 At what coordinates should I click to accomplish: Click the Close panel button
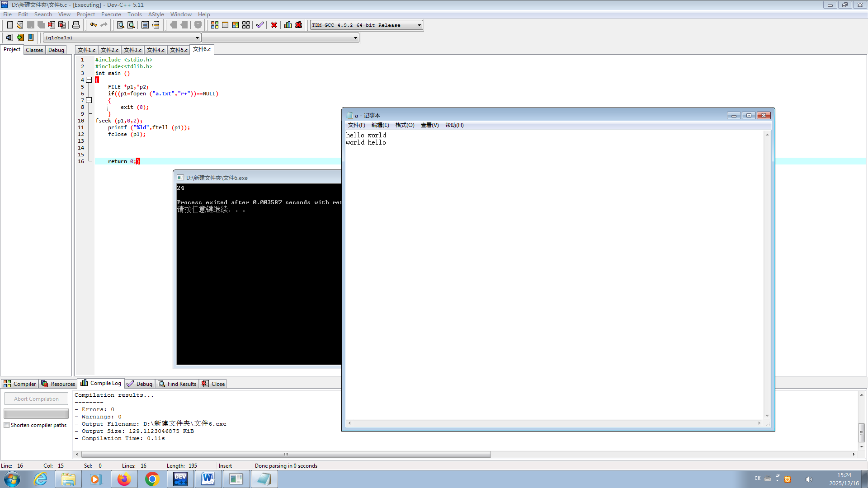click(x=213, y=384)
